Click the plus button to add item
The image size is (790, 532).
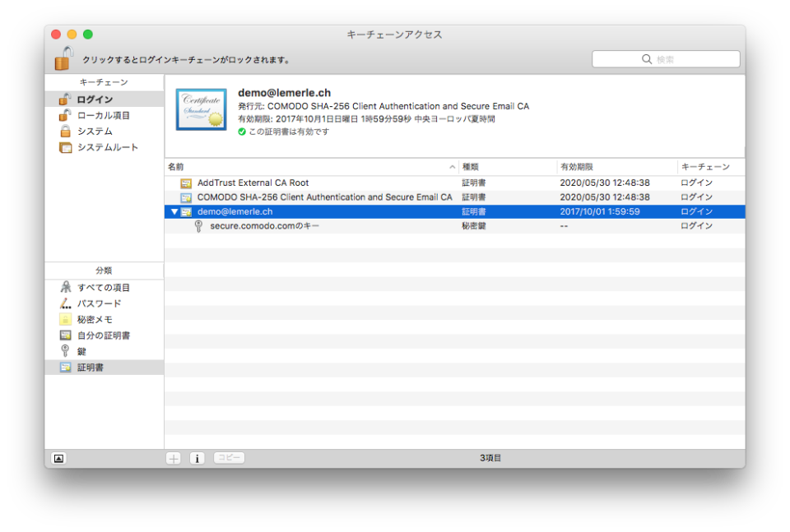coord(174,458)
